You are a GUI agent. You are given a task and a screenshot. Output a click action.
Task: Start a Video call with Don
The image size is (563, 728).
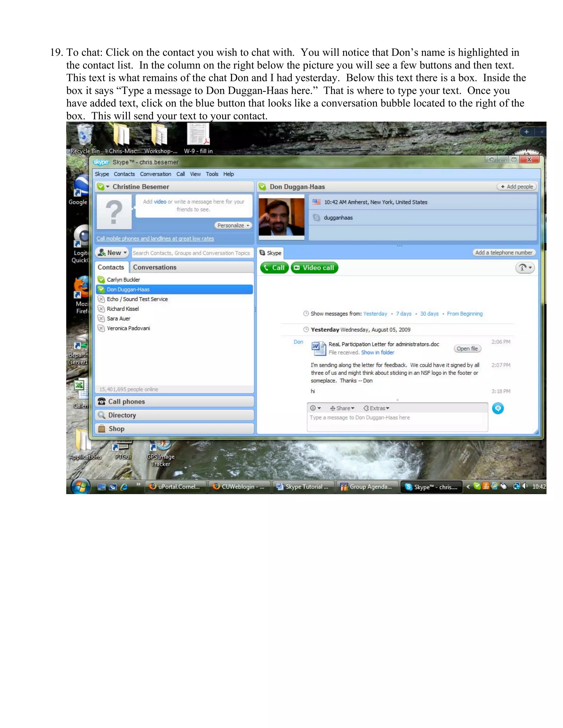point(314,268)
